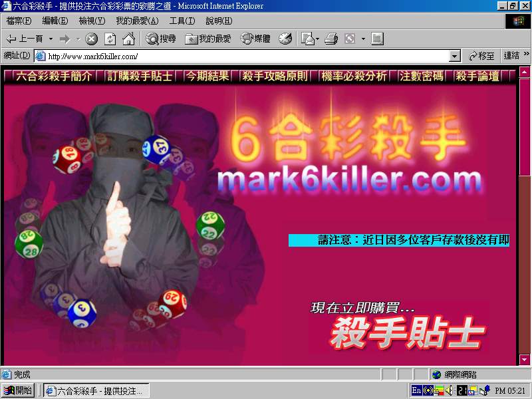The image size is (532, 399).
Task: Open the 工具(T) menu
Action: coord(182,21)
